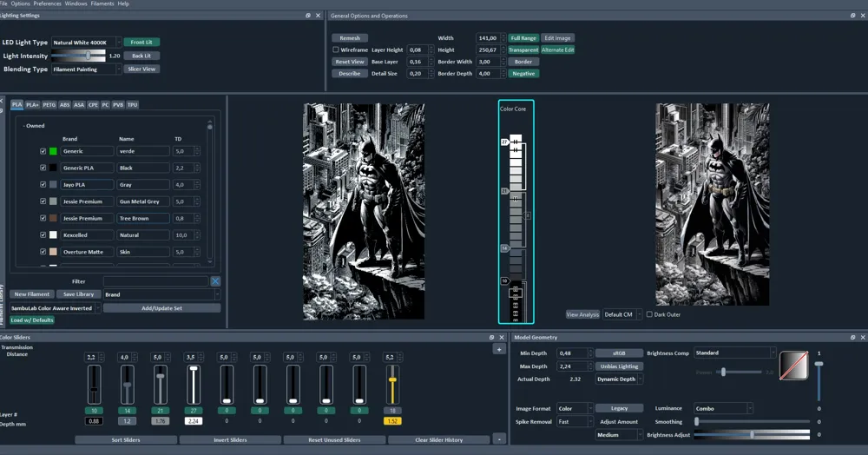This screenshot has width=868, height=455.
Task: Open the LED Light Type dropdown
Action: click(x=85, y=42)
